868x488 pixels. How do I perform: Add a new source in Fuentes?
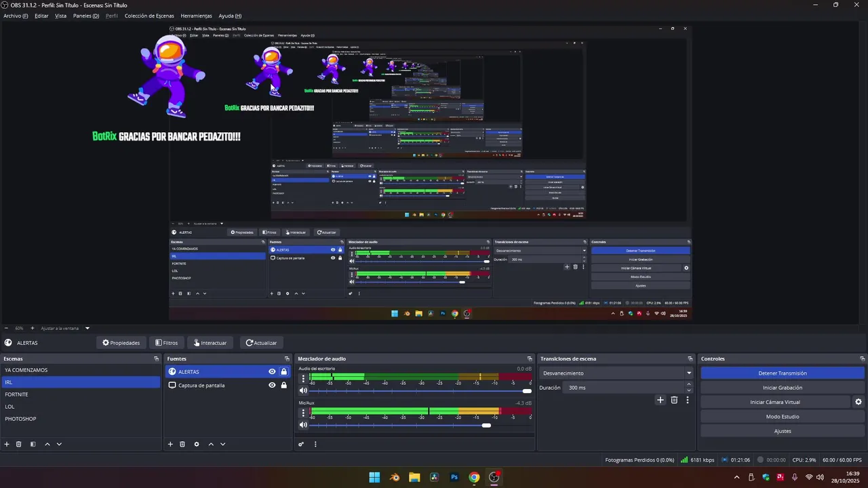point(170,444)
